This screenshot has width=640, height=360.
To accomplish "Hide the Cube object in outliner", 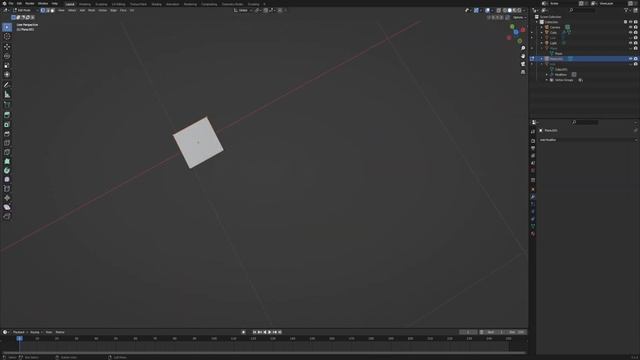I will pyautogui.click(x=631, y=32).
